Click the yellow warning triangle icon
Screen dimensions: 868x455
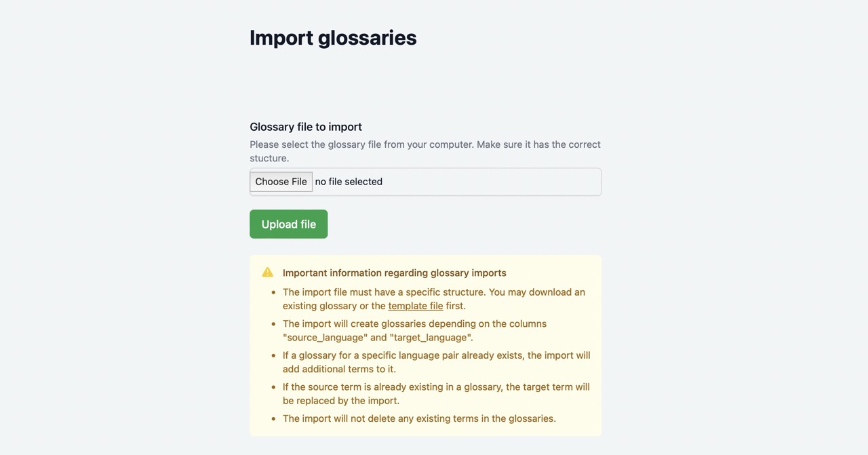(267, 271)
